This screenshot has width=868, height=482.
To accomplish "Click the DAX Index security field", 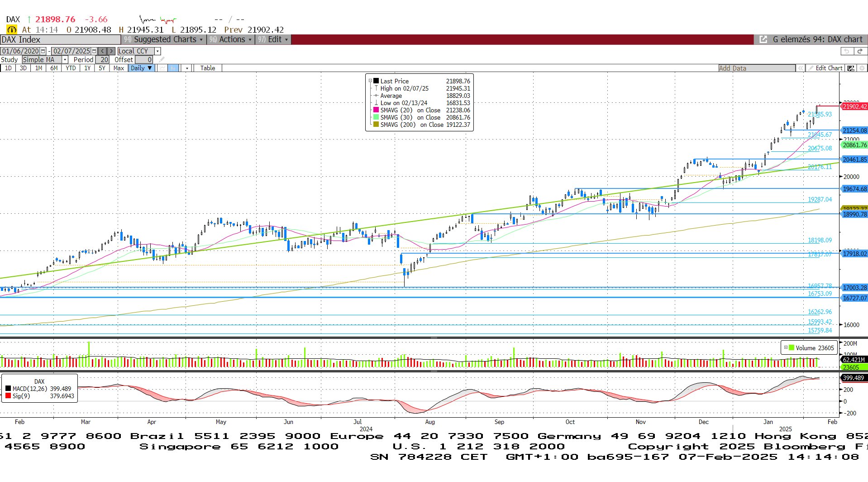I will 60,39.
